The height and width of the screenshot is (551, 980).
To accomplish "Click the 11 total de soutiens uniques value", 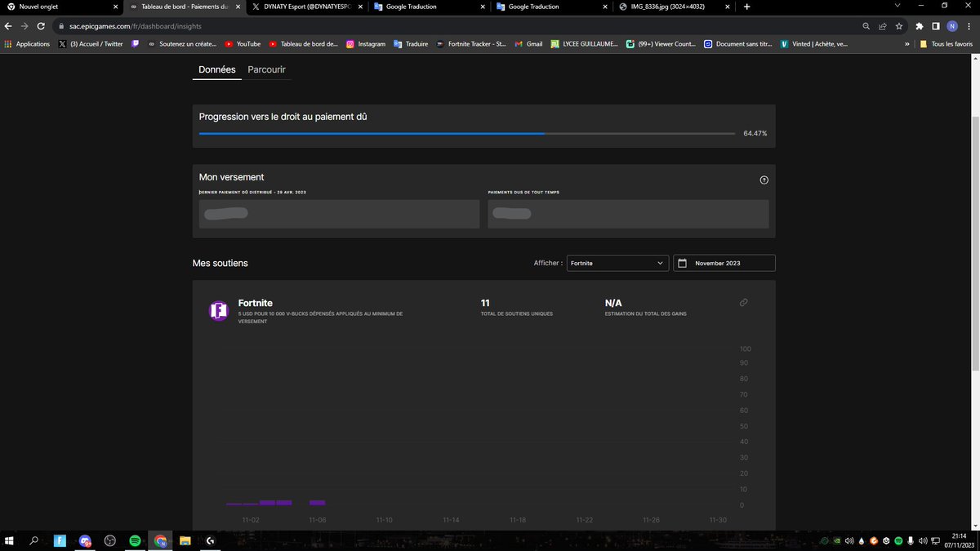I will point(485,303).
